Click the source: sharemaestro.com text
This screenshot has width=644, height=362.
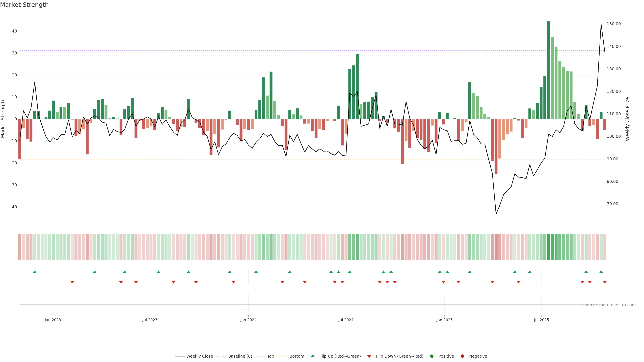click(609, 305)
